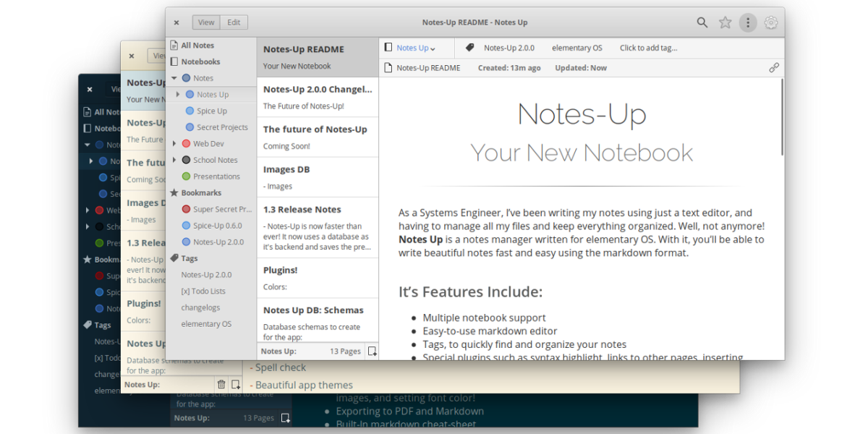Viewport: 868px width, 434px height.
Task: Click the trash icon in the lower window
Action: [221, 384]
